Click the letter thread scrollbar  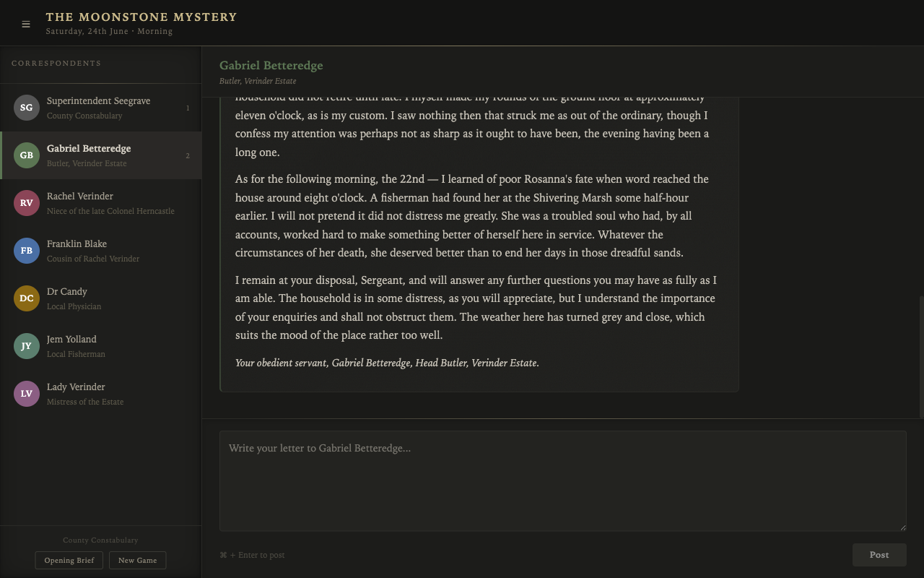[920, 356]
